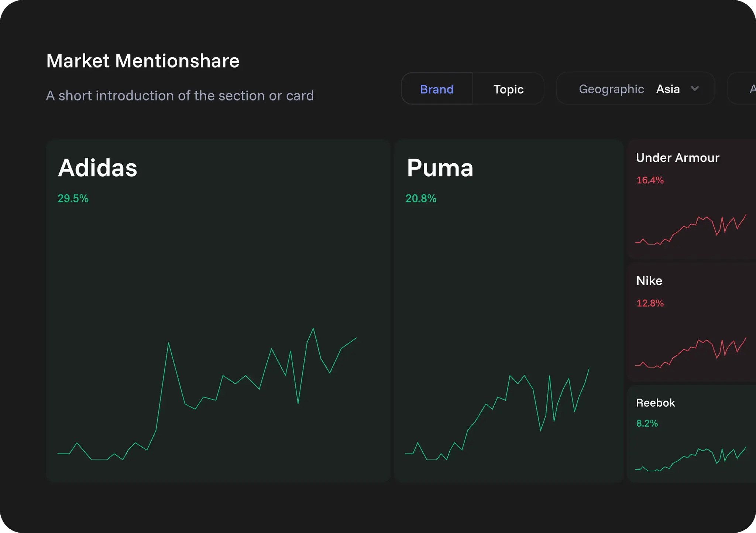Open the Geographic region dropdown

click(x=611, y=89)
